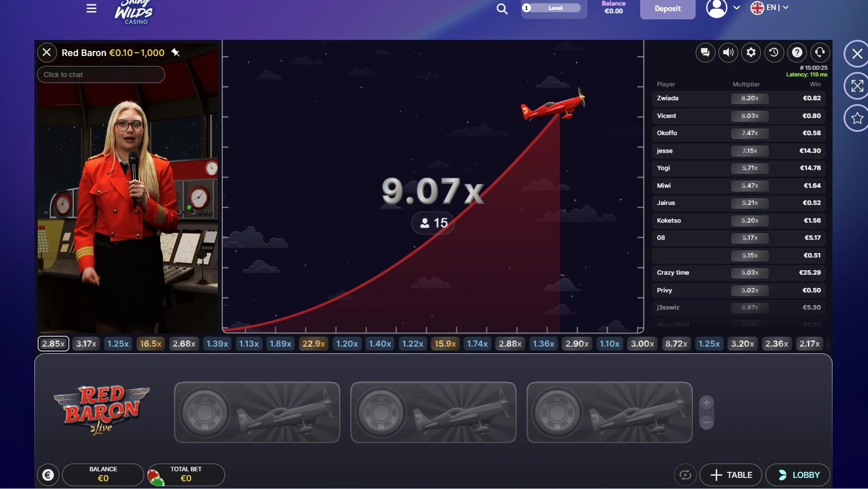
Task: Click the Click to chat field
Action: [100, 74]
